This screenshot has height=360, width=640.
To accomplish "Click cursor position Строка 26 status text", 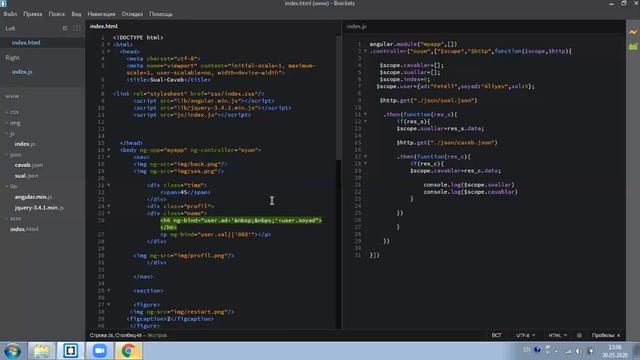I will pyautogui.click(x=116, y=335).
